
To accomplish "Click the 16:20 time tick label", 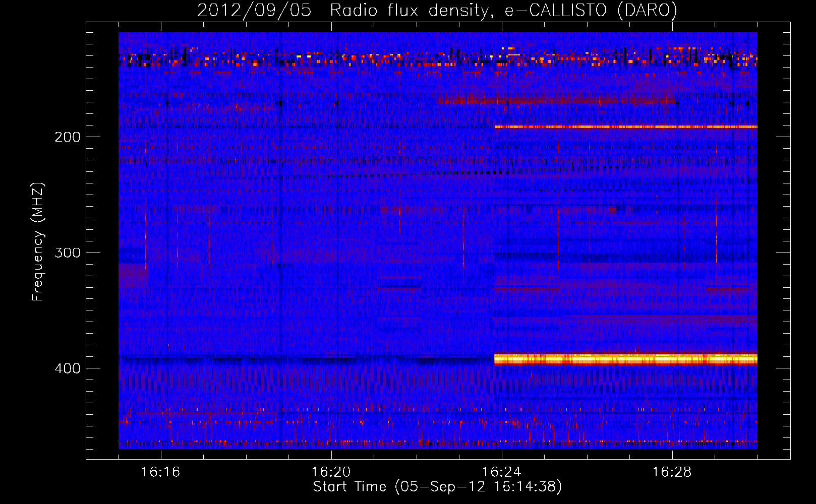I will (331, 472).
